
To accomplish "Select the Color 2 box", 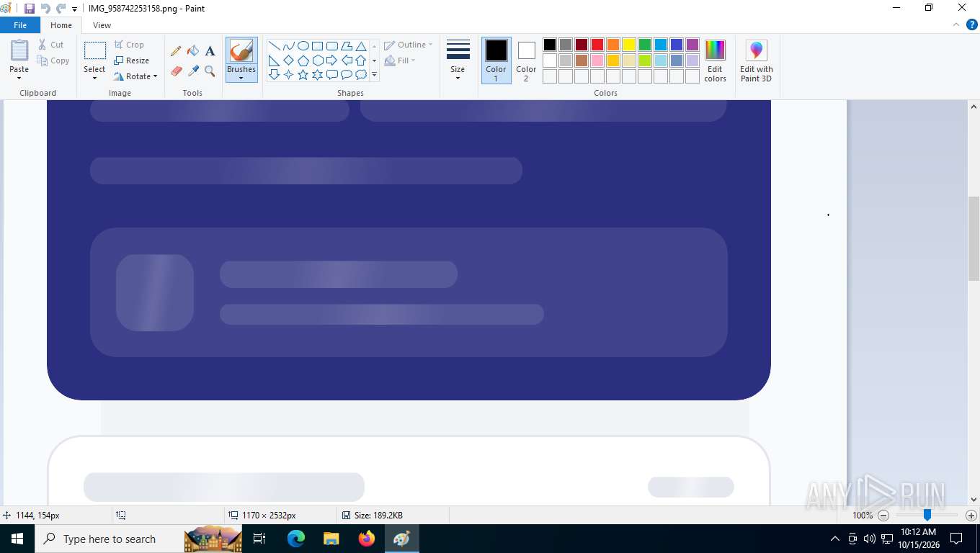I will pyautogui.click(x=526, y=60).
